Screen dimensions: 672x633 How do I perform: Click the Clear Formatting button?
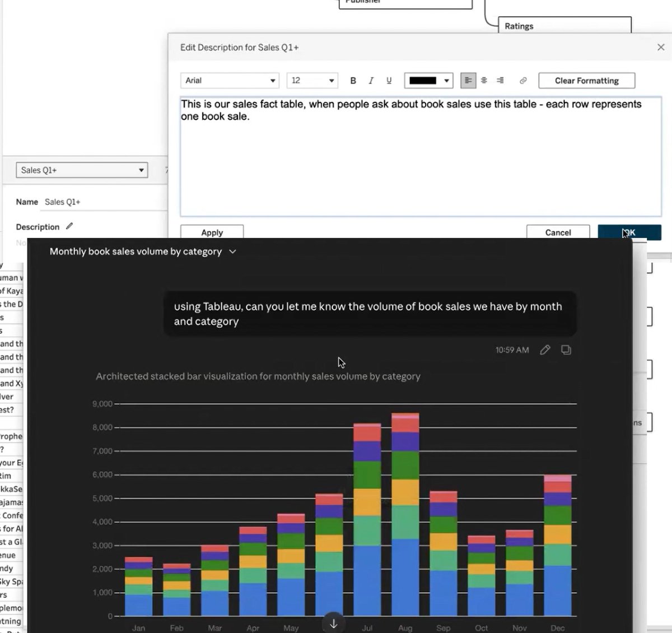point(587,81)
